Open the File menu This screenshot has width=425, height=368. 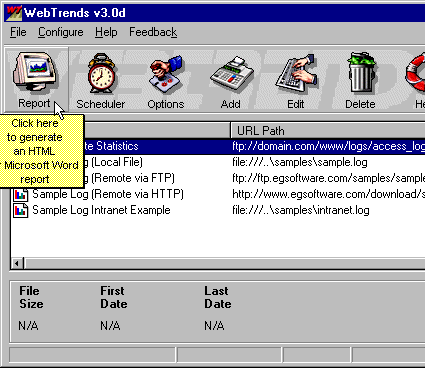[18, 32]
